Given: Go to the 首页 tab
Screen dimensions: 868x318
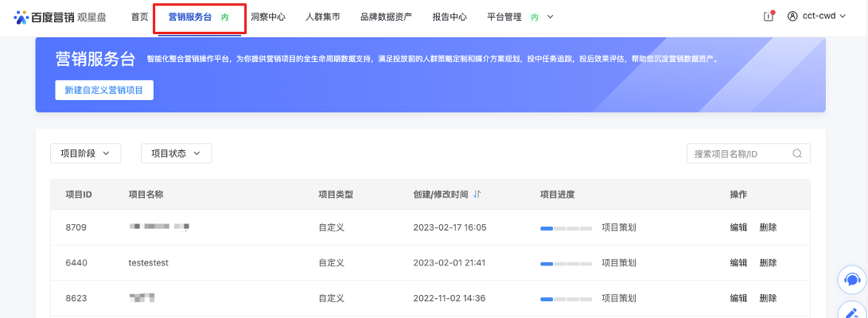Looking at the screenshot, I should pos(139,17).
